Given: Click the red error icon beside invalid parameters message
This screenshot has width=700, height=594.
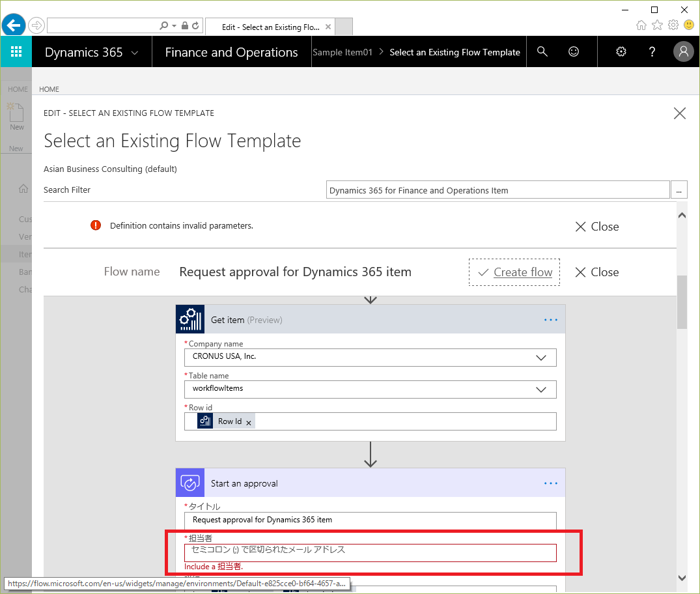Looking at the screenshot, I should click(x=96, y=225).
